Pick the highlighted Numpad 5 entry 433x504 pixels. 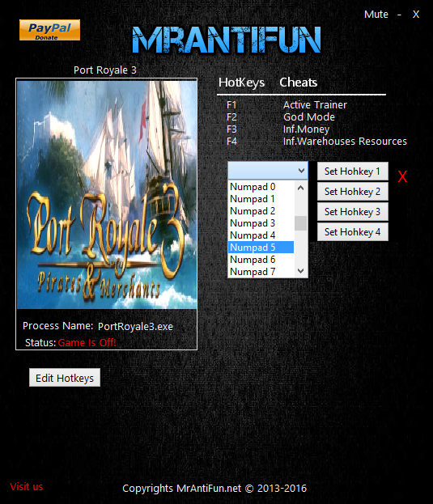(261, 248)
